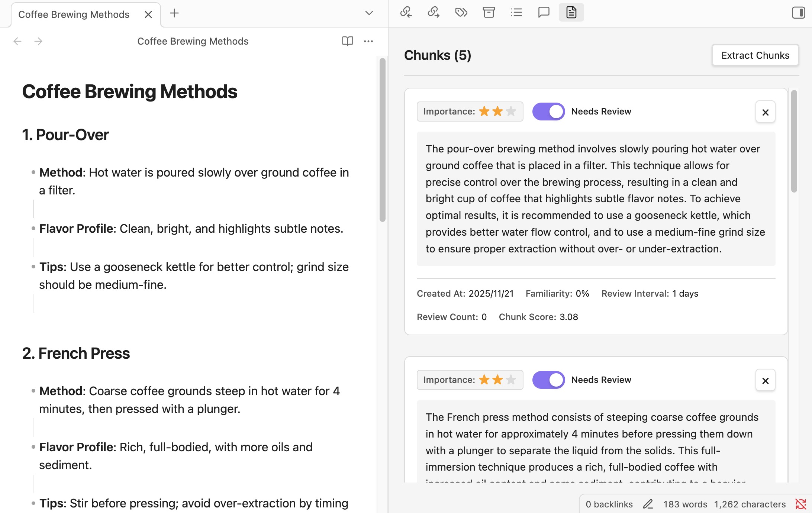Remove the pour-over chunk card

tap(765, 112)
